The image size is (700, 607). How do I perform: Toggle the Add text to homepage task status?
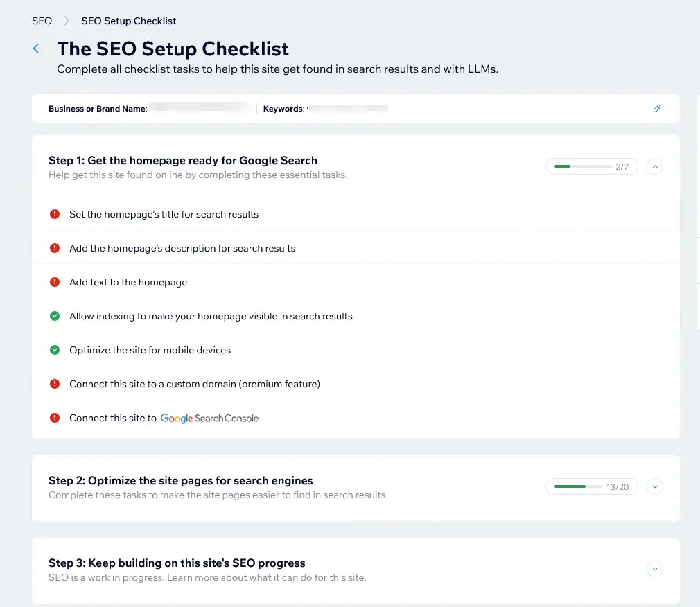54,282
